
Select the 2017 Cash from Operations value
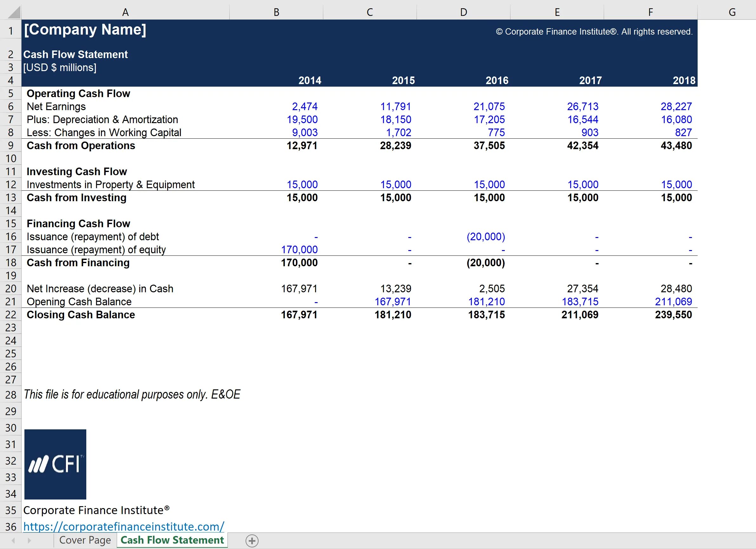(x=583, y=146)
